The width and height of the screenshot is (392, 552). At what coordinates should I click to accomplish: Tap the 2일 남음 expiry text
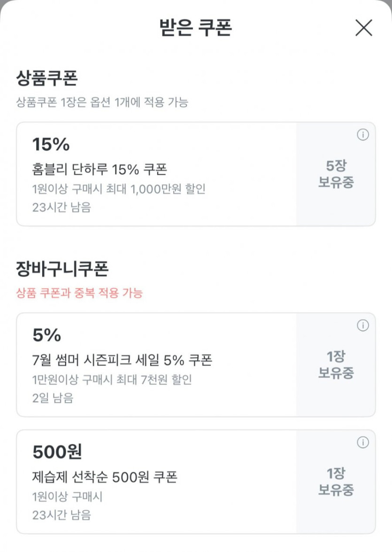[x=53, y=398]
